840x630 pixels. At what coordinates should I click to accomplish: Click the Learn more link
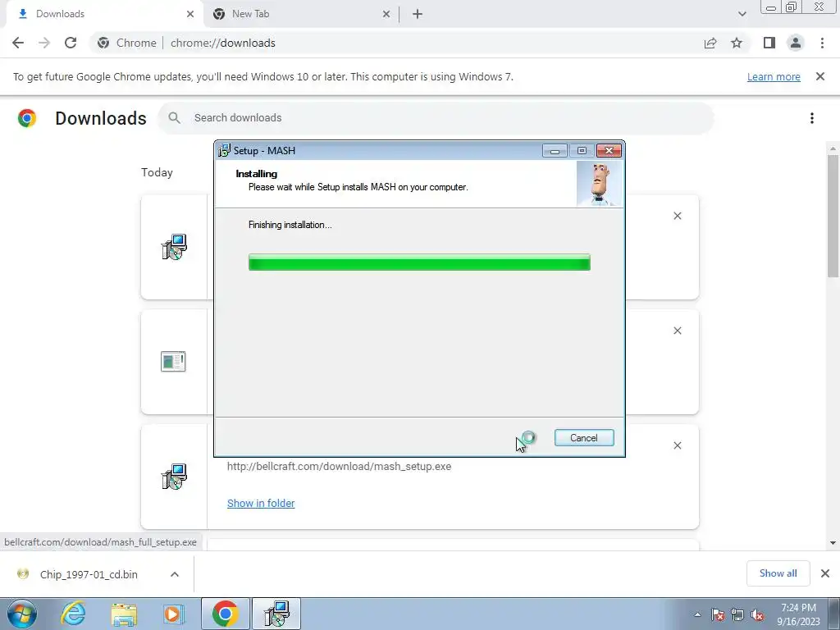tap(774, 76)
